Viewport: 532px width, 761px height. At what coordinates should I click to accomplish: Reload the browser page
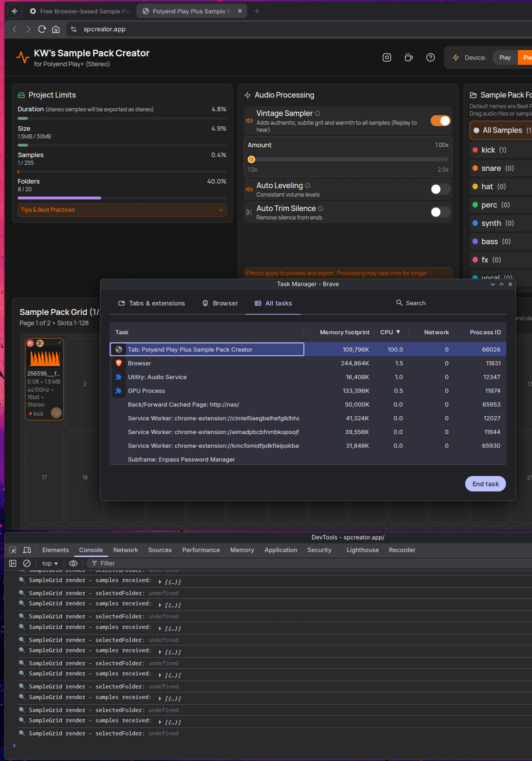click(x=42, y=29)
